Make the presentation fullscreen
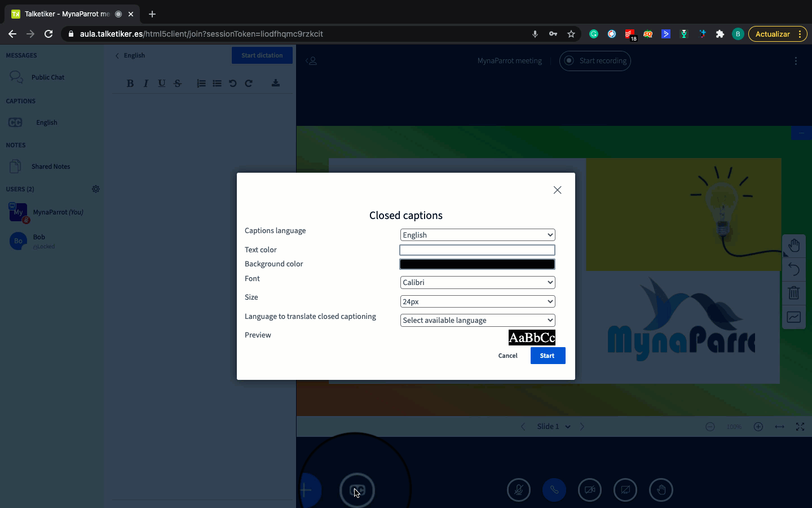 (x=800, y=427)
